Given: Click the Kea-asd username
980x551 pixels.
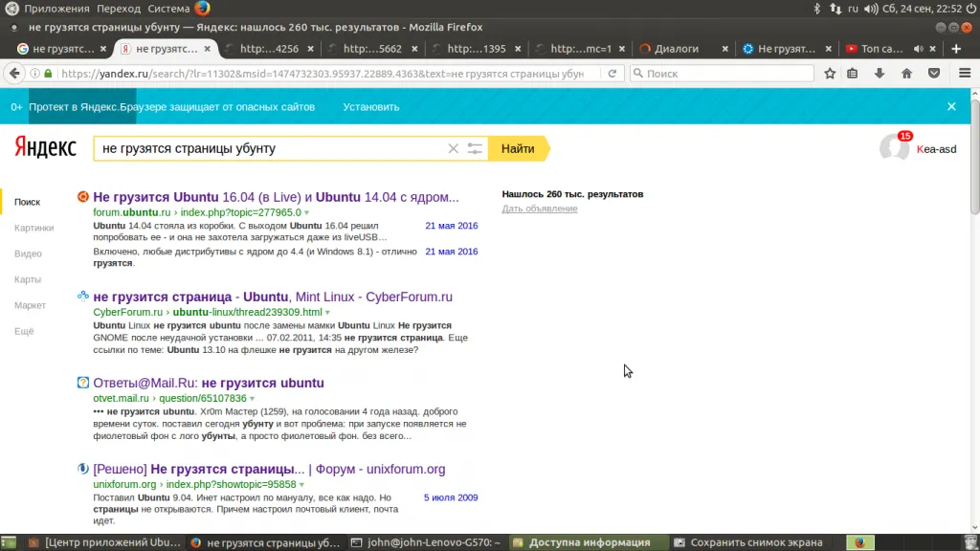Looking at the screenshot, I should pyautogui.click(x=936, y=149).
